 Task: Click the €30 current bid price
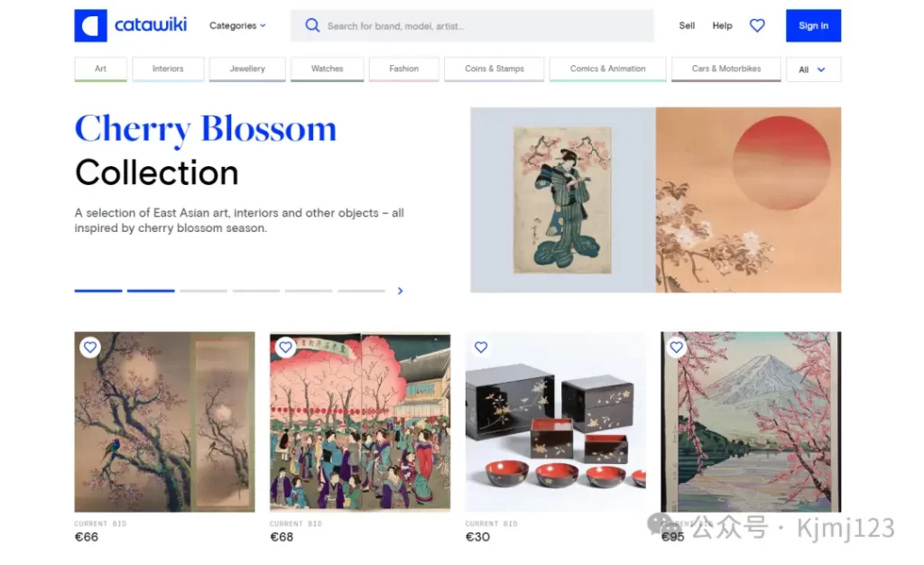click(477, 537)
